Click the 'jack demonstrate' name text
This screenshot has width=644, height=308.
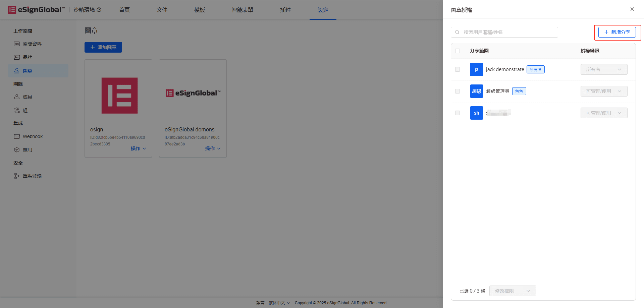click(x=505, y=69)
